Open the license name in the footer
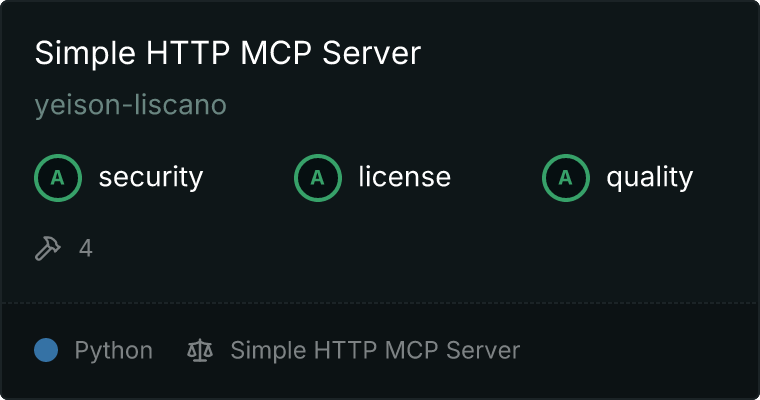Image resolution: width=760 pixels, height=400 pixels. [375, 350]
